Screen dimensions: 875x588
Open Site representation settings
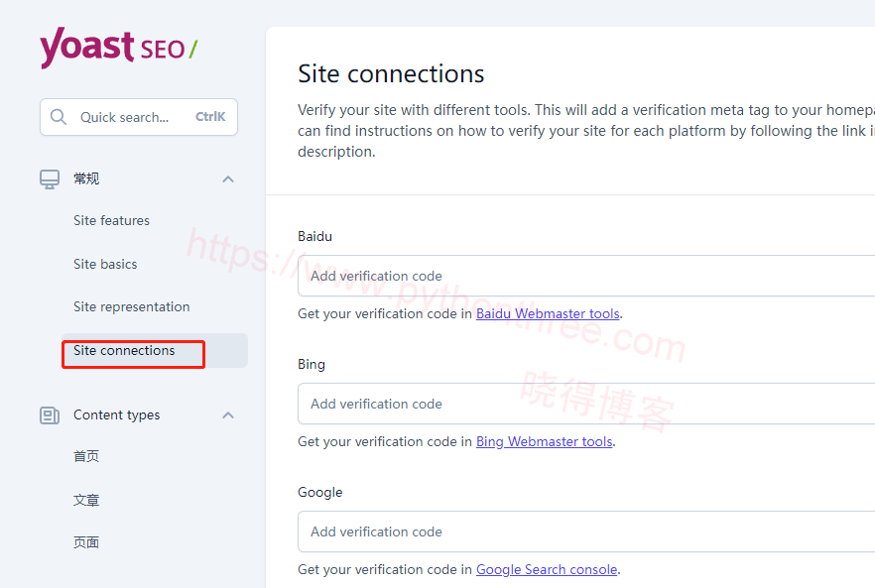(x=132, y=306)
